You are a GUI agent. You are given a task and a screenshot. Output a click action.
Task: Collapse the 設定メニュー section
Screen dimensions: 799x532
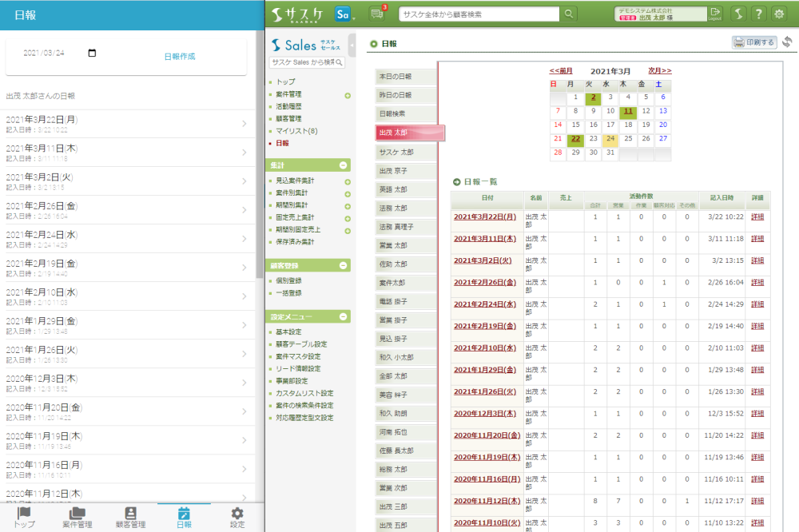click(344, 317)
